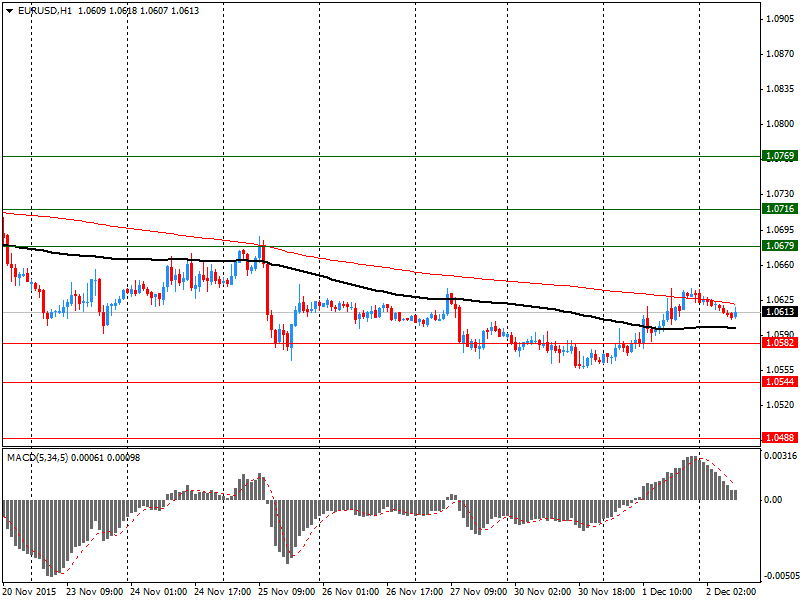Click the 2 Dec 02:00 time label

pyautogui.click(x=732, y=592)
